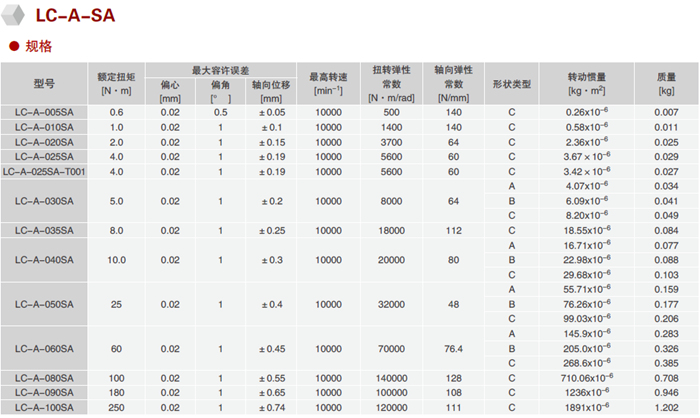
Task: Click the 76.4 axial spring constant value
Action: [453, 348]
